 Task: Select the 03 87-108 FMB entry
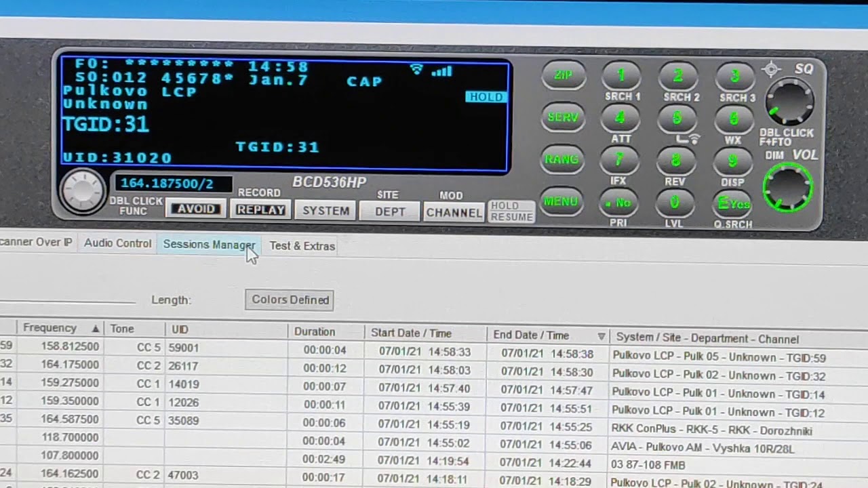coord(648,465)
